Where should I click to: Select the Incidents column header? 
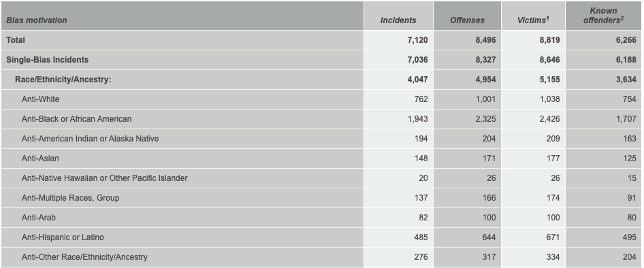click(398, 20)
